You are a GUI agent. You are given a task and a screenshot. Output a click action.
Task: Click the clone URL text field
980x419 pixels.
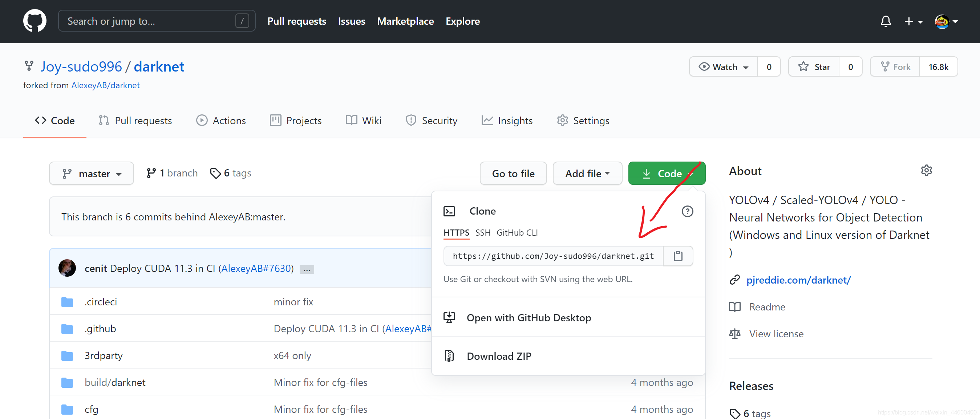pyautogui.click(x=553, y=256)
